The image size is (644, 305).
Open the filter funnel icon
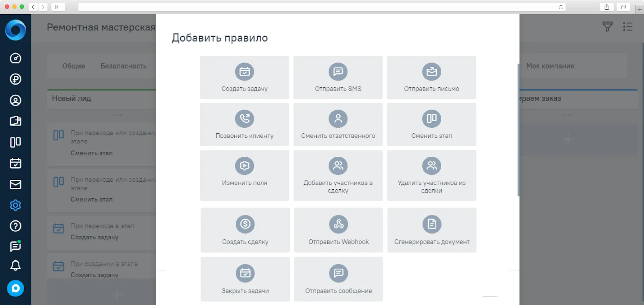[607, 27]
